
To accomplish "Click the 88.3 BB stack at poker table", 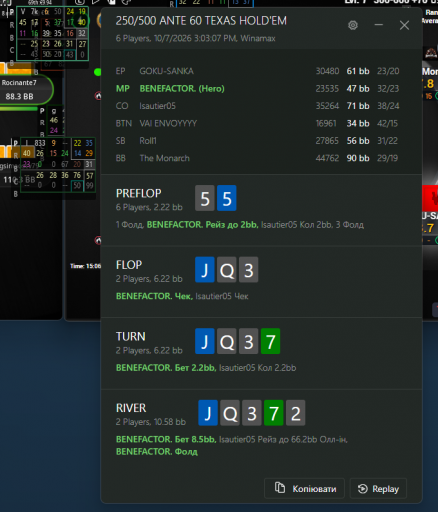I will 19,97.
